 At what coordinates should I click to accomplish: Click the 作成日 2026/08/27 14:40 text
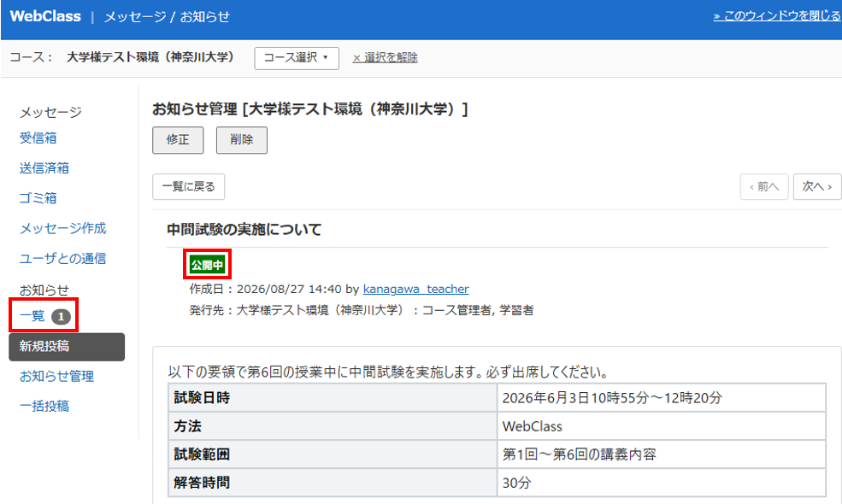[265, 289]
